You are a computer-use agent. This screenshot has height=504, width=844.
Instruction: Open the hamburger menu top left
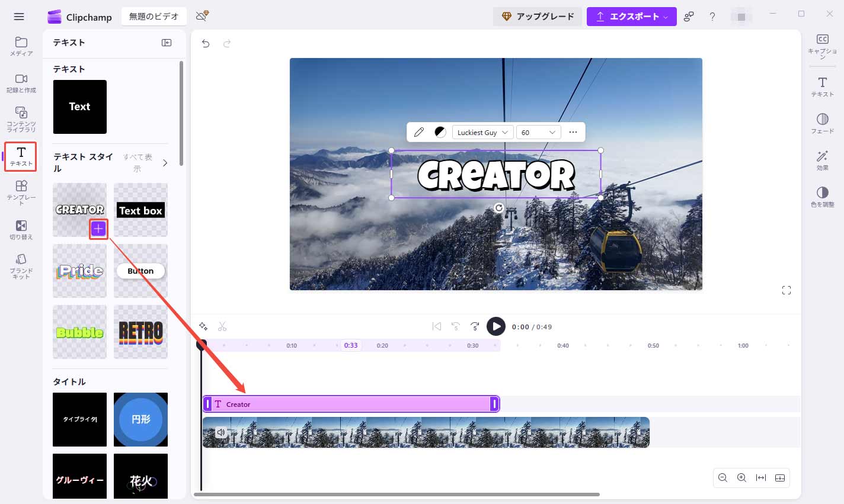[18, 17]
